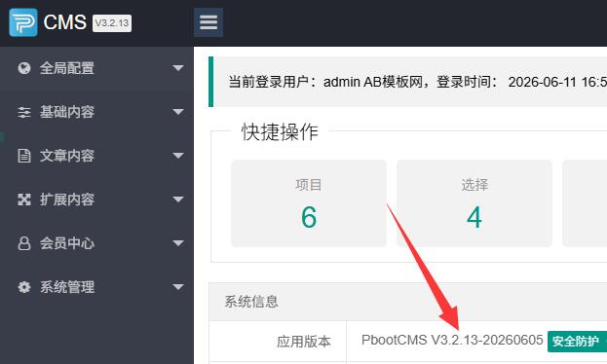This screenshot has width=607, height=364.
Task: Toggle the sidebar hamburger menu button
Action: [209, 22]
